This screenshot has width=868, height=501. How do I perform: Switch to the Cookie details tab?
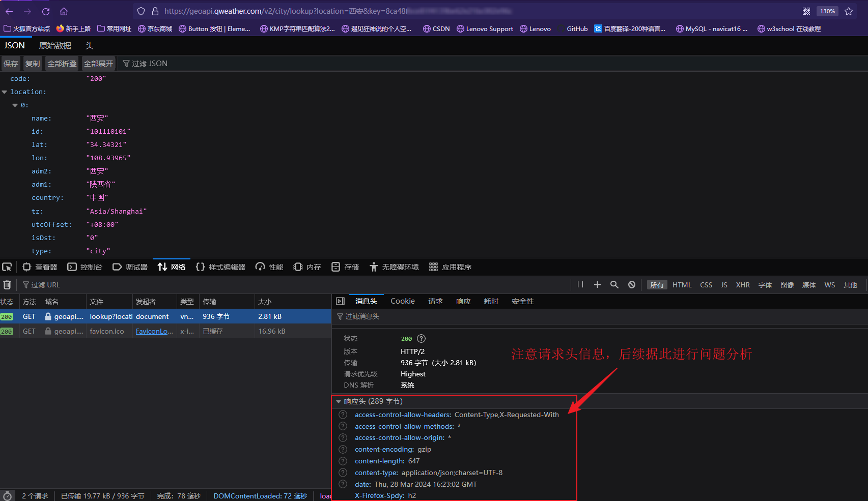[x=403, y=301]
